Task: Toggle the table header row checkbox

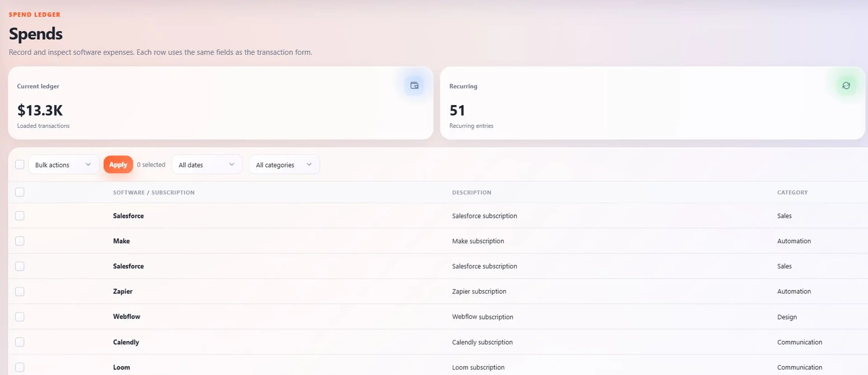Action: pyautogui.click(x=20, y=192)
